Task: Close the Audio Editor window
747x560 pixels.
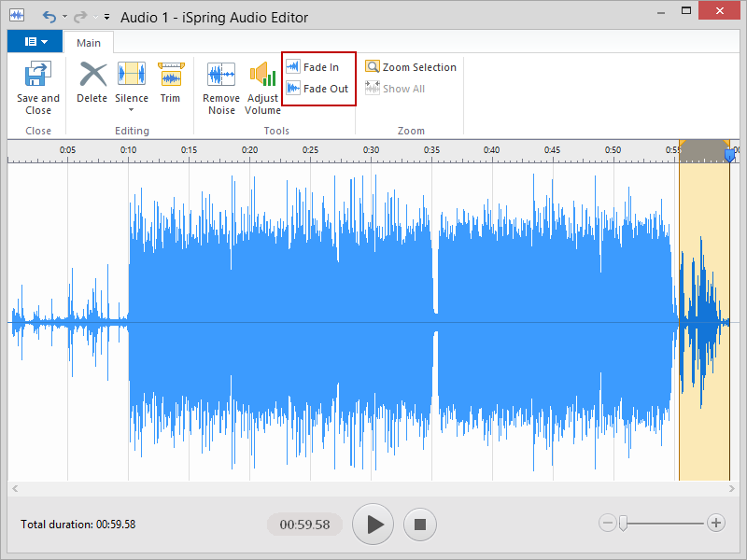Action: [720, 10]
